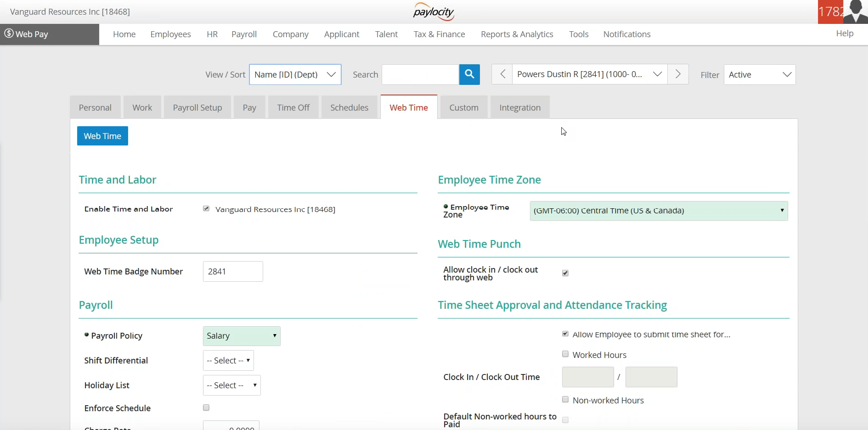
Task: Change the Active filter dropdown
Action: tap(759, 74)
